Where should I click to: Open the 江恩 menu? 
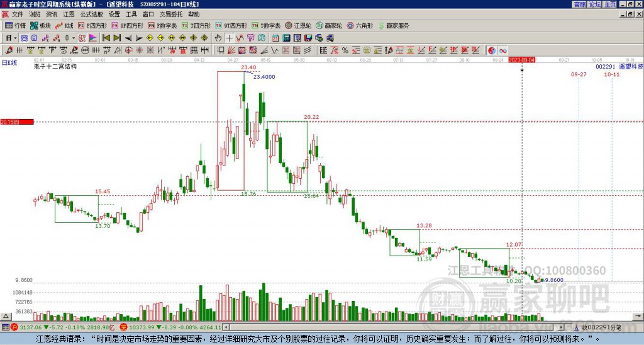[x=69, y=14]
